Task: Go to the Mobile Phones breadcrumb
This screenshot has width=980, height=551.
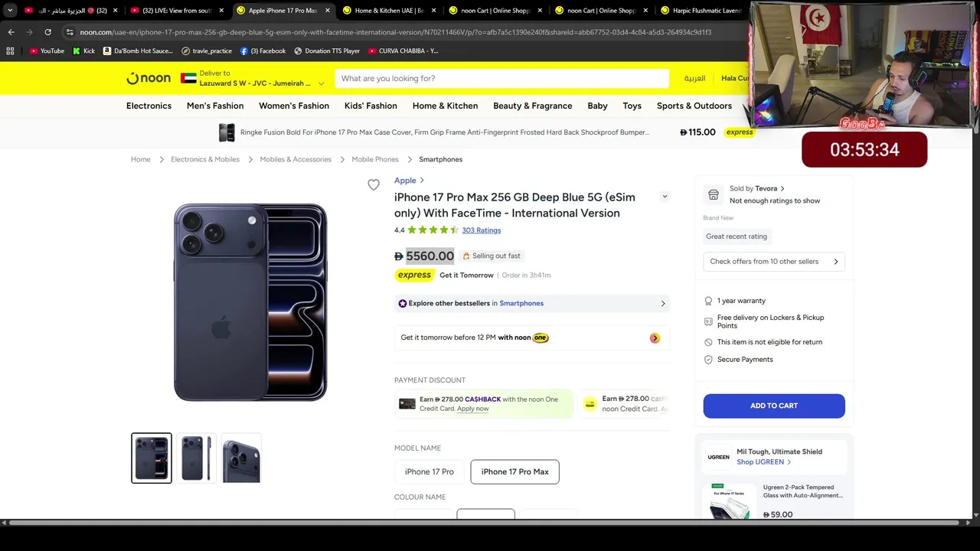Action: (x=375, y=159)
